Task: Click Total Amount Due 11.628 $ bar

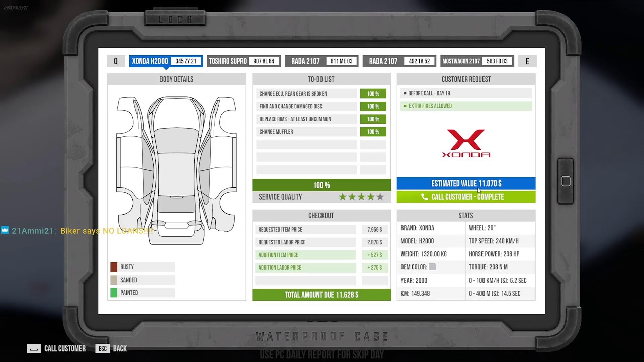Action: (x=321, y=295)
